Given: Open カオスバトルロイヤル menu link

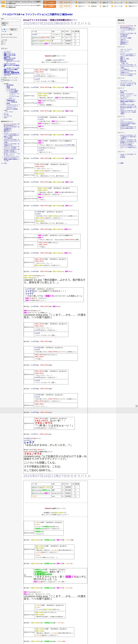Looking at the screenshot, I should 10,64.
